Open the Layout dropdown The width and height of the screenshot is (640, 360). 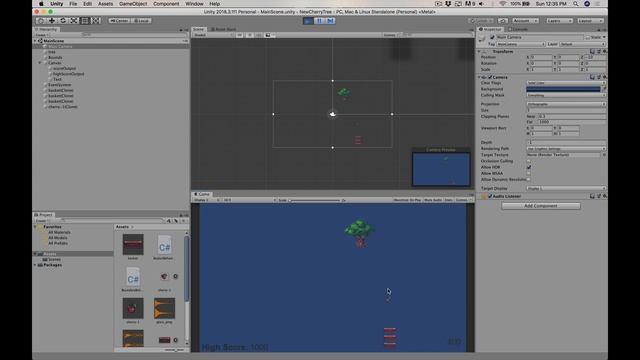click(x=590, y=20)
